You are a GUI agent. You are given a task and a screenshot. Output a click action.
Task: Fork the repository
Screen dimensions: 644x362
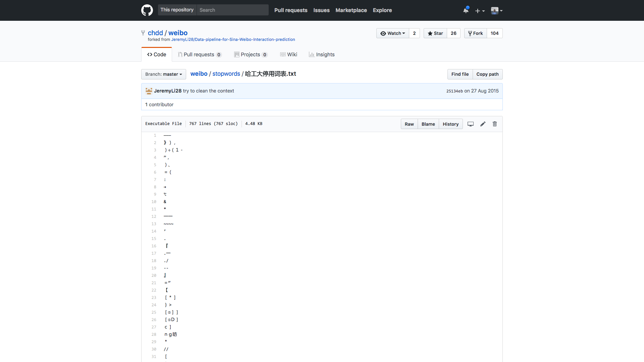[x=476, y=33]
